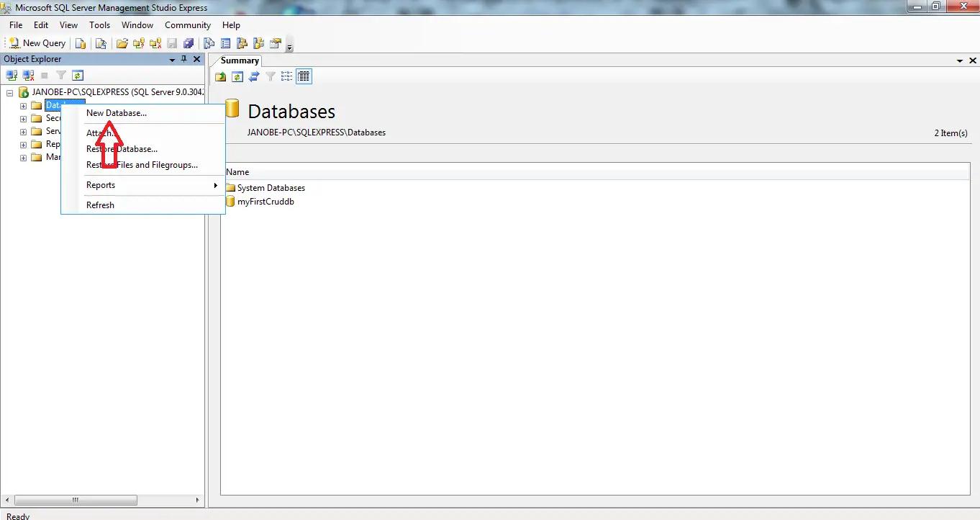Open the Template Explorer toolbar icon
Image resolution: width=980 pixels, height=520 pixels.
(x=258, y=43)
